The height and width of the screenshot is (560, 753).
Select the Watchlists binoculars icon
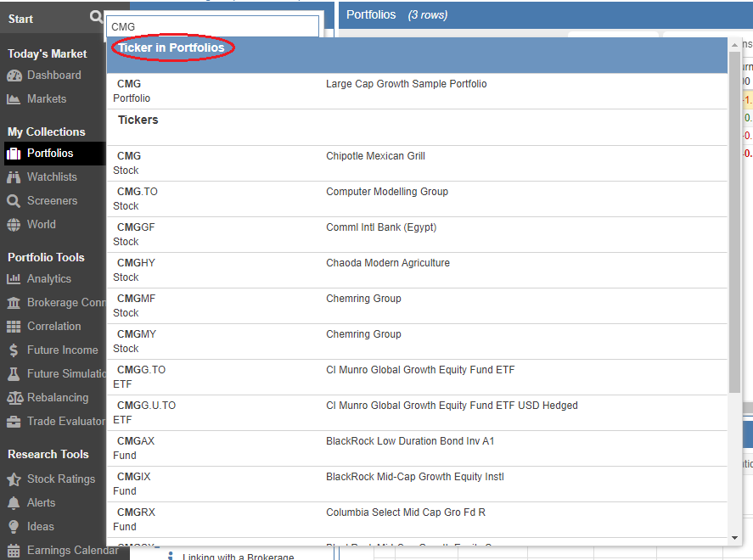click(x=14, y=177)
